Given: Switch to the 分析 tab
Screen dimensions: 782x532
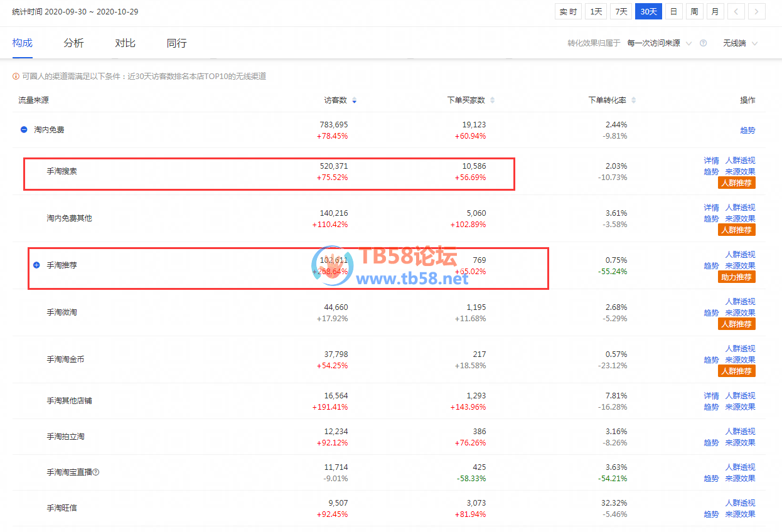Looking at the screenshot, I should 73,43.
